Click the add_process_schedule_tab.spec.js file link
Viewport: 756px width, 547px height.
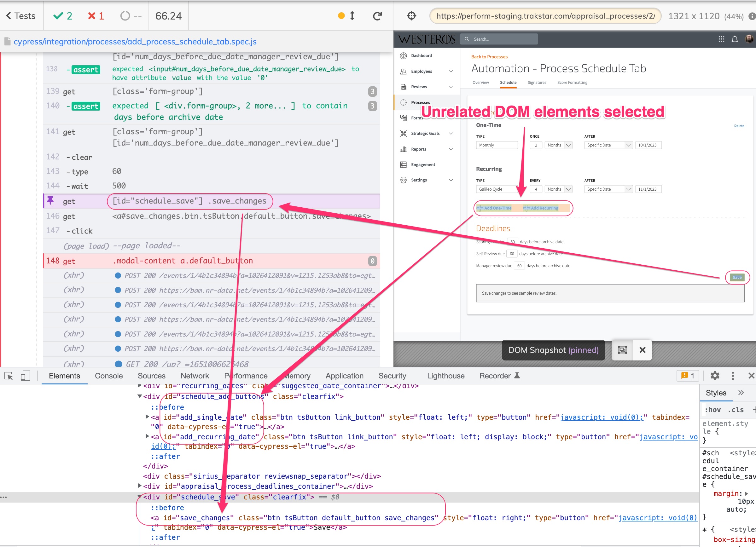pos(135,42)
